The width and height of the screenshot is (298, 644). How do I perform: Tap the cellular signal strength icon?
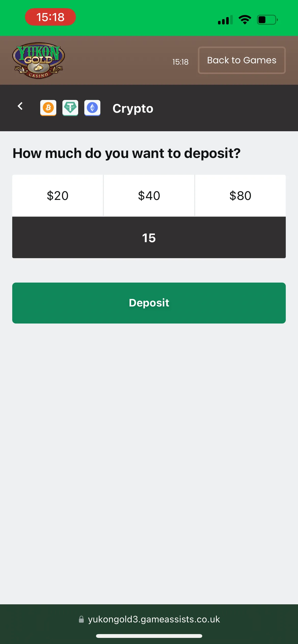pyautogui.click(x=225, y=20)
